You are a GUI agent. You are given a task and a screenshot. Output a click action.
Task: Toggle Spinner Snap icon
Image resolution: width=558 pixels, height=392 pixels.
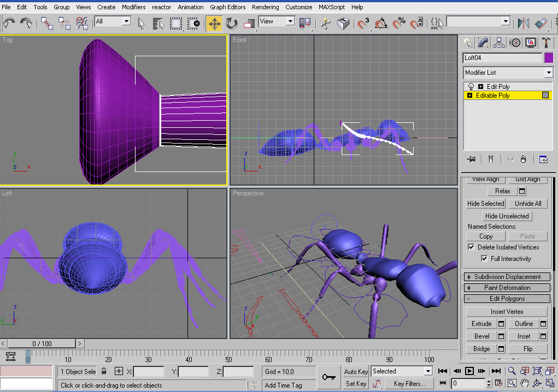pyautogui.click(x=416, y=23)
